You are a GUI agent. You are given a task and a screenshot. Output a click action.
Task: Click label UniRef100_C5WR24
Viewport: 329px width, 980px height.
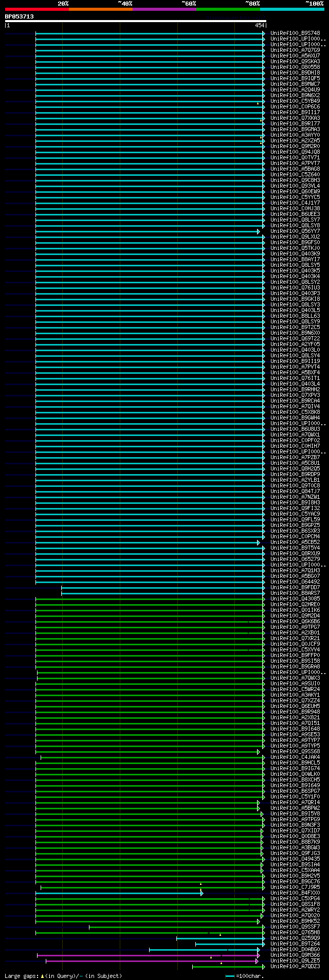coord(295,689)
